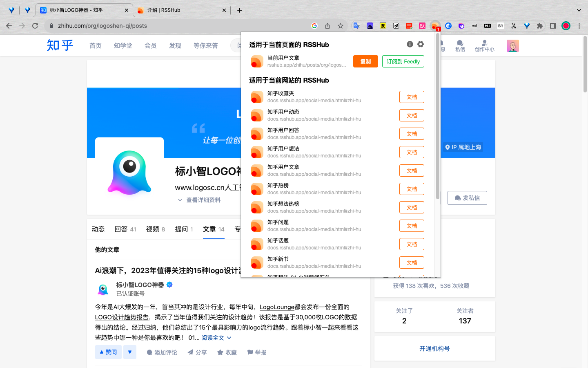This screenshot has height=368, width=588.
Task: Open RSSHub Radar settings gear
Action: tap(421, 44)
